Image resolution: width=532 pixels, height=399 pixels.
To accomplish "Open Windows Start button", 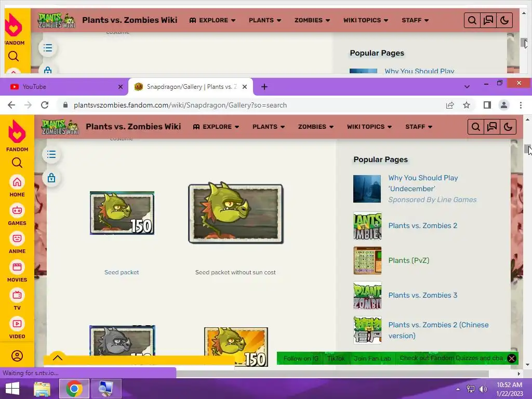I will pos(12,389).
